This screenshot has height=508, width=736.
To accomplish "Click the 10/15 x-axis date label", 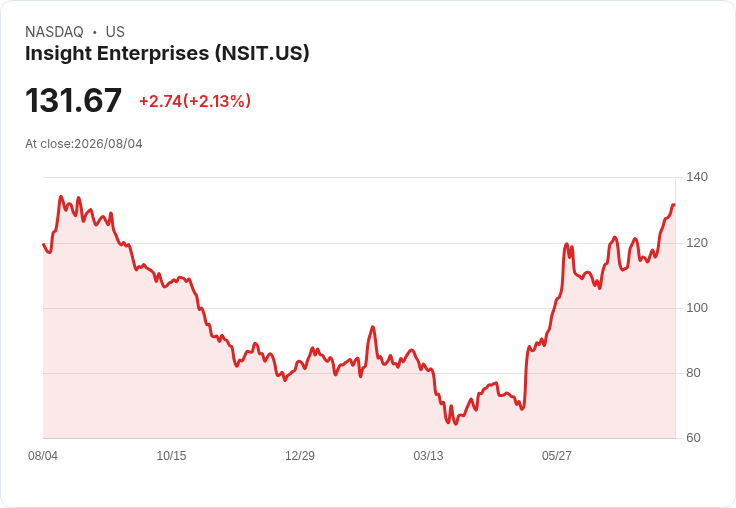I will click(171, 456).
